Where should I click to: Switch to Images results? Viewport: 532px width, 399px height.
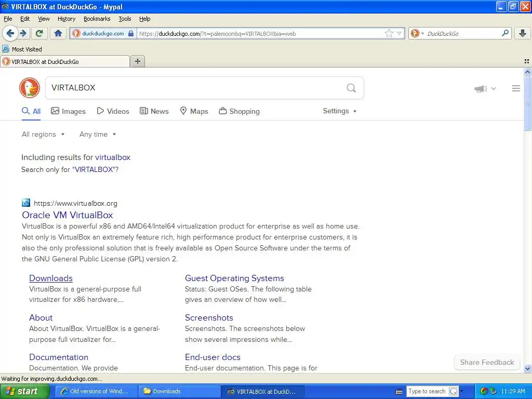(68, 111)
